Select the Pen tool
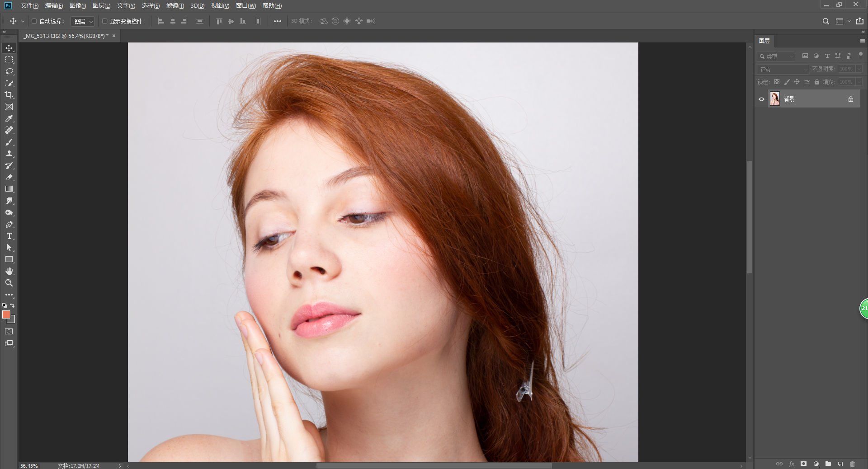The image size is (868, 469). coord(9,224)
